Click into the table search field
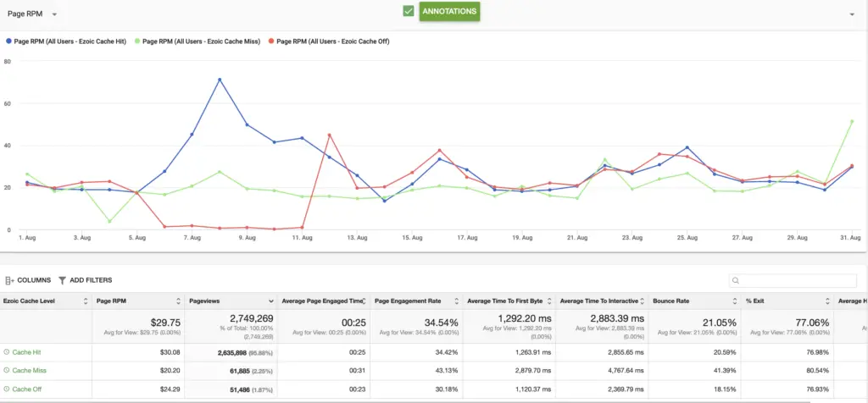Image resolution: width=868 pixels, height=403 pixels. [x=793, y=280]
